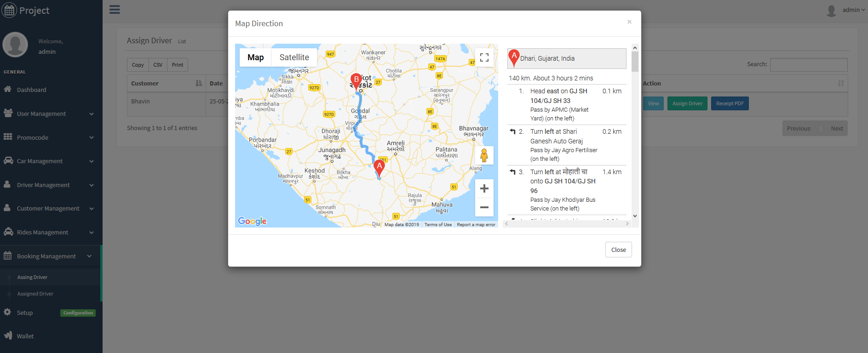This screenshot has width=868, height=353.
Task: Click the Rides Management taxi icon
Action: (8, 232)
